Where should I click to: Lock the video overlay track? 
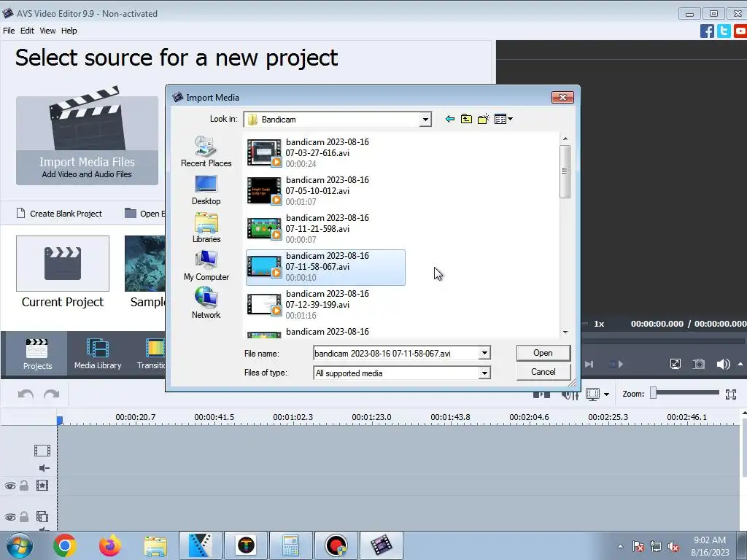pos(24,517)
